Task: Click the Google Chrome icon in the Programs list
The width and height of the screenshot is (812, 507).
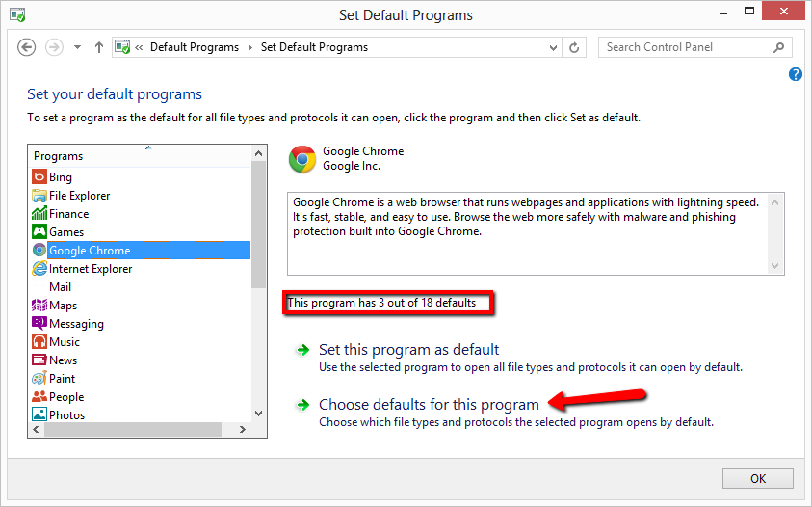Action: 39,250
